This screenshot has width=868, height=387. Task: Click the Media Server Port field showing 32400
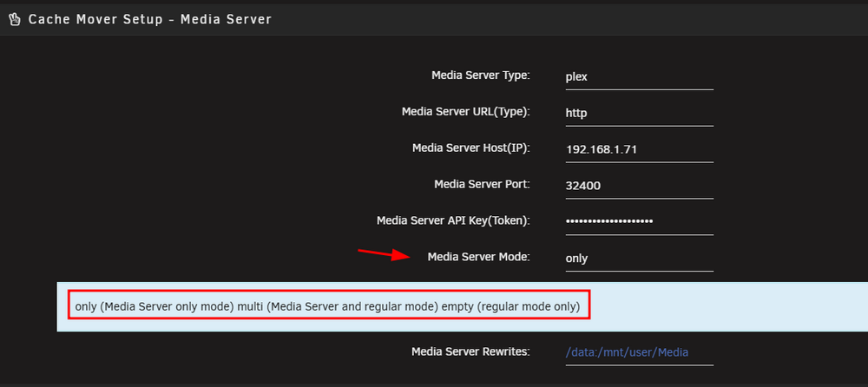click(640, 186)
